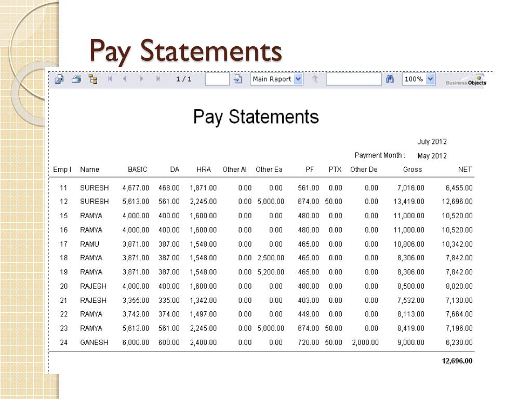This screenshot has width=532, height=399.
Task: Click the PF column header
Action: 310,169
